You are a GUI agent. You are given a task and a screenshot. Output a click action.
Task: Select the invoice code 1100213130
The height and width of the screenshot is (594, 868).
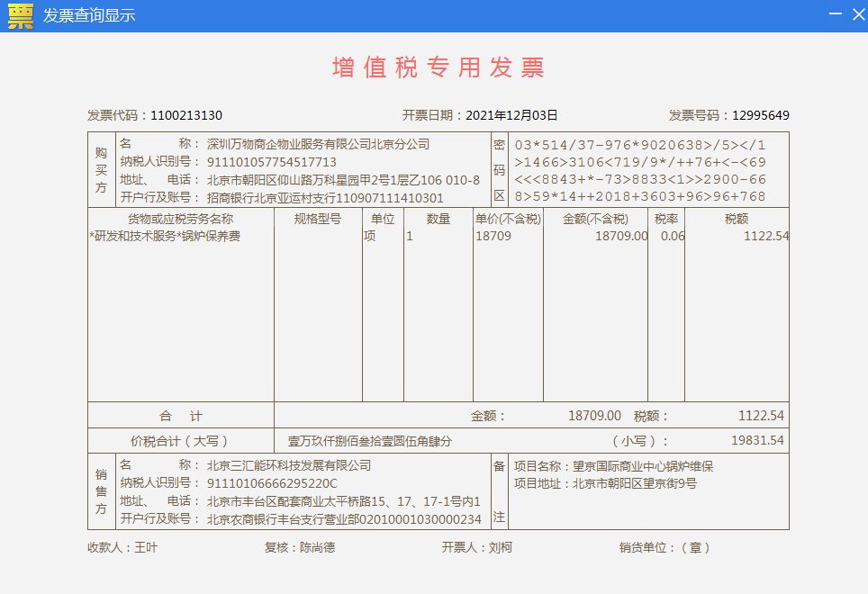186,115
